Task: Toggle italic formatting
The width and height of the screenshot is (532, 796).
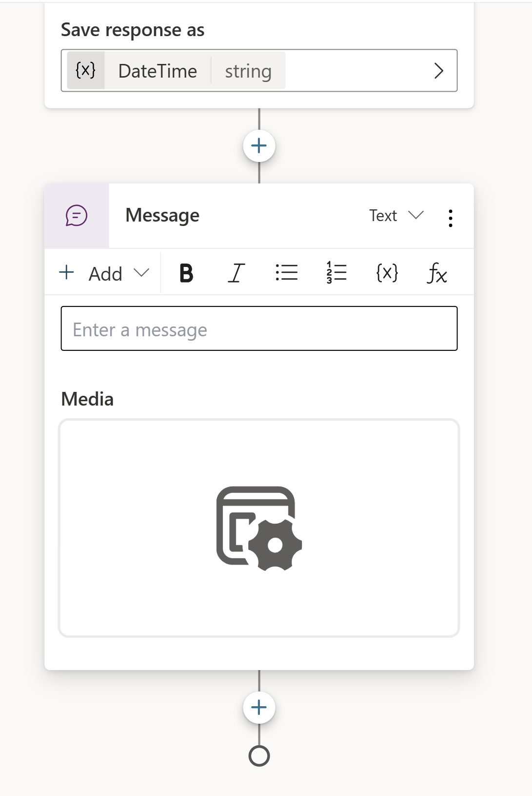Action: tap(236, 273)
